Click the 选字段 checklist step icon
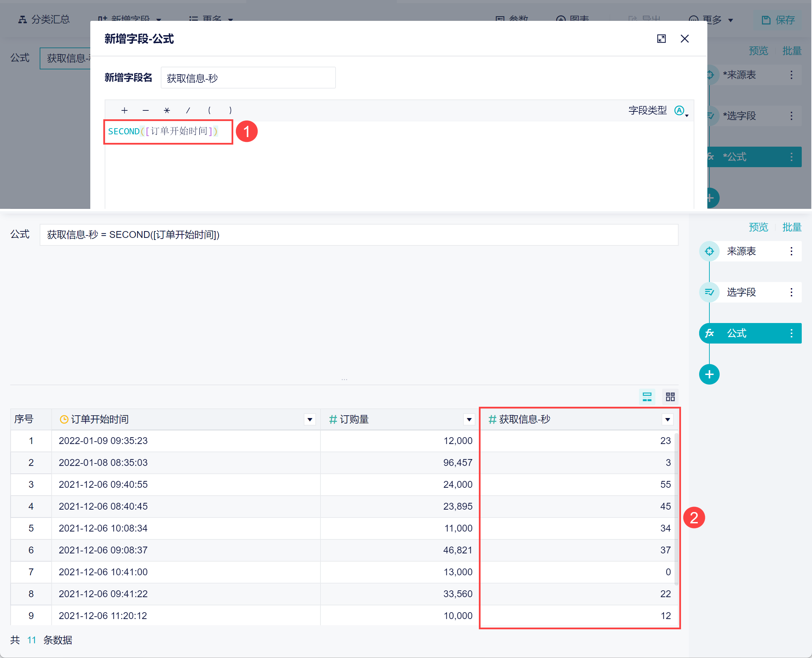The image size is (812, 658). pos(709,292)
